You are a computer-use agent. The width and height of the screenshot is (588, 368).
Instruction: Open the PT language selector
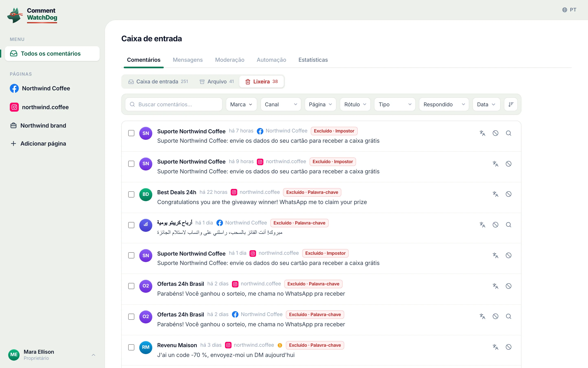[x=569, y=10]
